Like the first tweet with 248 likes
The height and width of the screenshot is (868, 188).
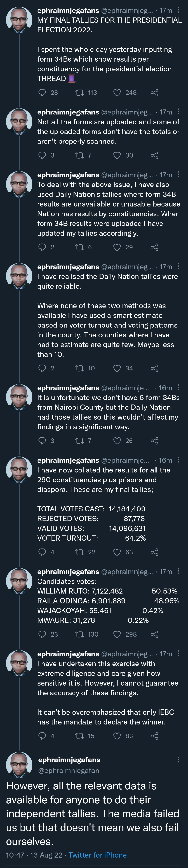pyautogui.click(x=117, y=93)
